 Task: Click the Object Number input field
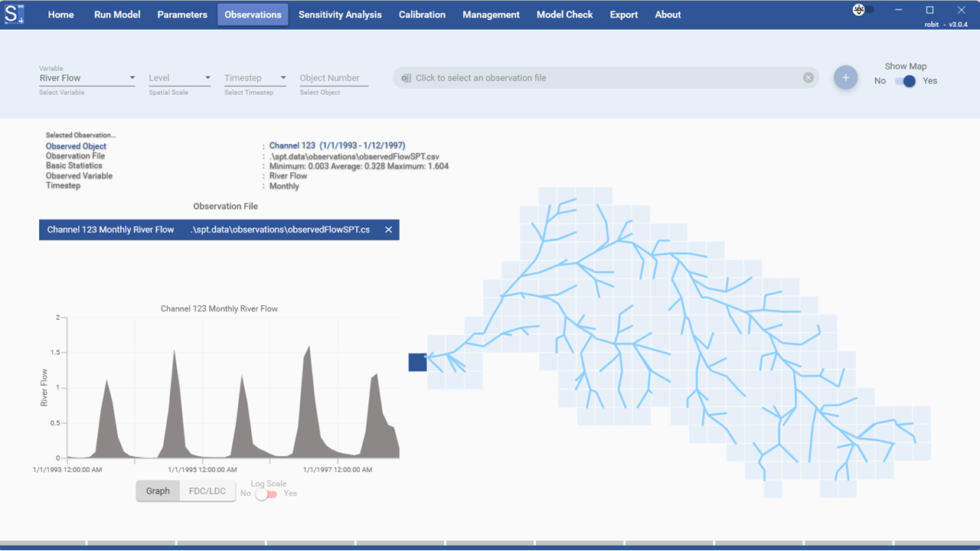point(333,78)
